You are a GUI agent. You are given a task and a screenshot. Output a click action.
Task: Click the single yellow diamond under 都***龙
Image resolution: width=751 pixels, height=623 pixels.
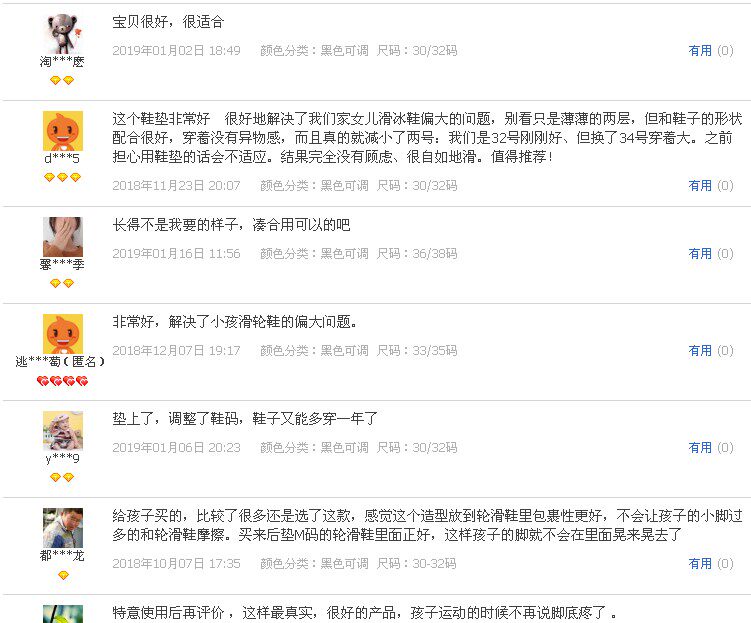coord(63,575)
